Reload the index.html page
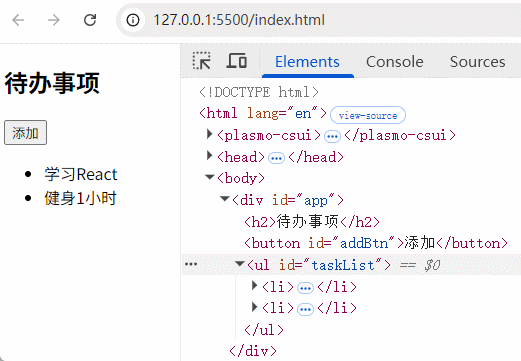 pyautogui.click(x=90, y=20)
